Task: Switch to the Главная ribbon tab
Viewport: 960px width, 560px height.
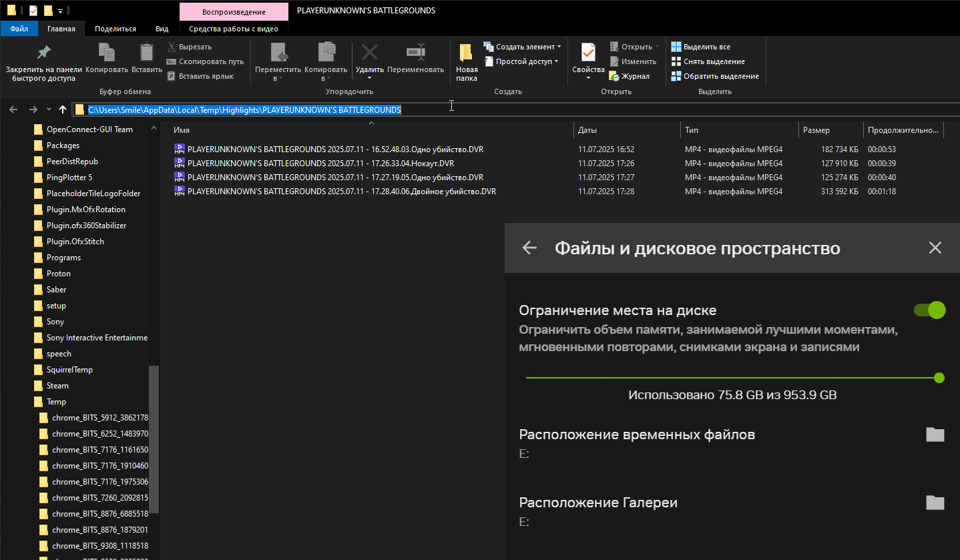Action: 61,29
